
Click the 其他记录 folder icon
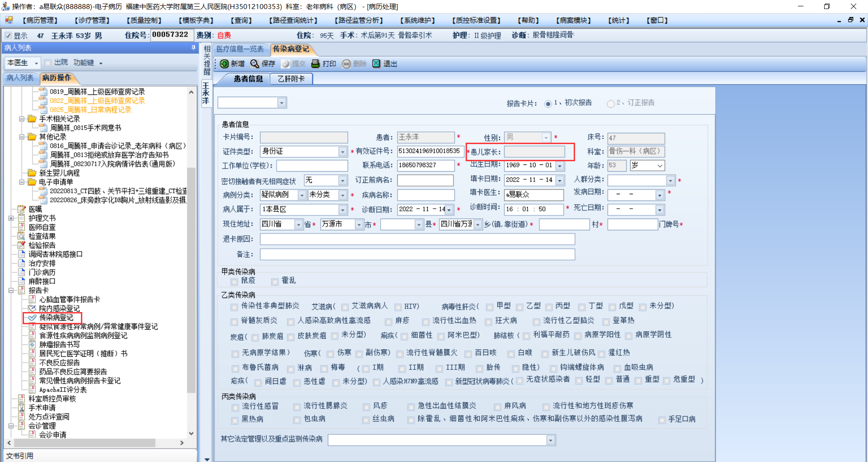point(32,137)
